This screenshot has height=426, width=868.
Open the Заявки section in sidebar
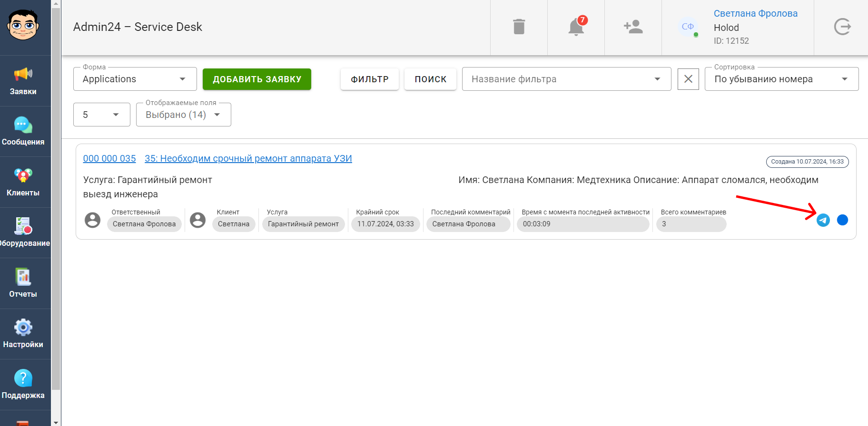click(x=23, y=81)
